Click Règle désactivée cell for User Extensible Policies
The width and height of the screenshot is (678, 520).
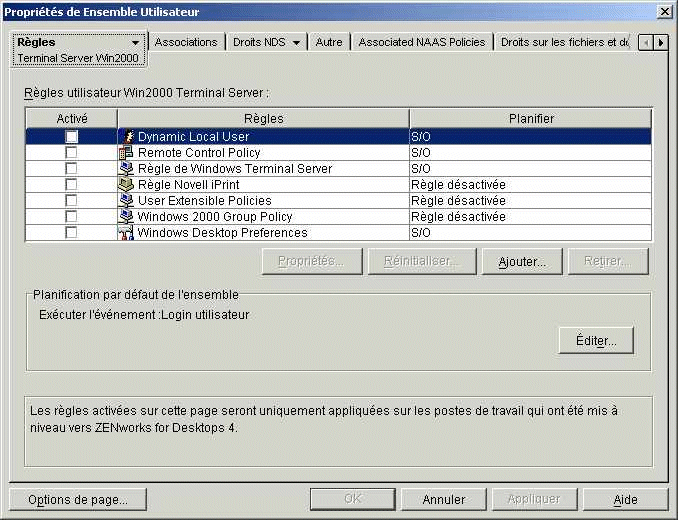click(530, 201)
